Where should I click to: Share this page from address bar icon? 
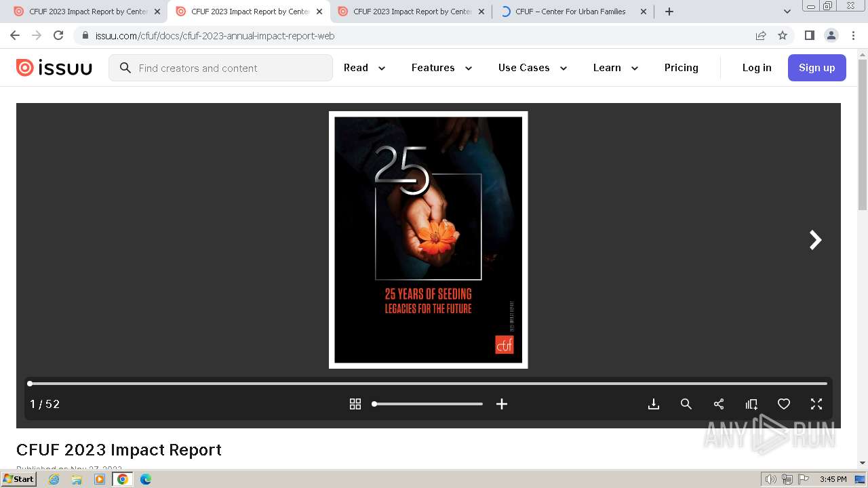[761, 35]
